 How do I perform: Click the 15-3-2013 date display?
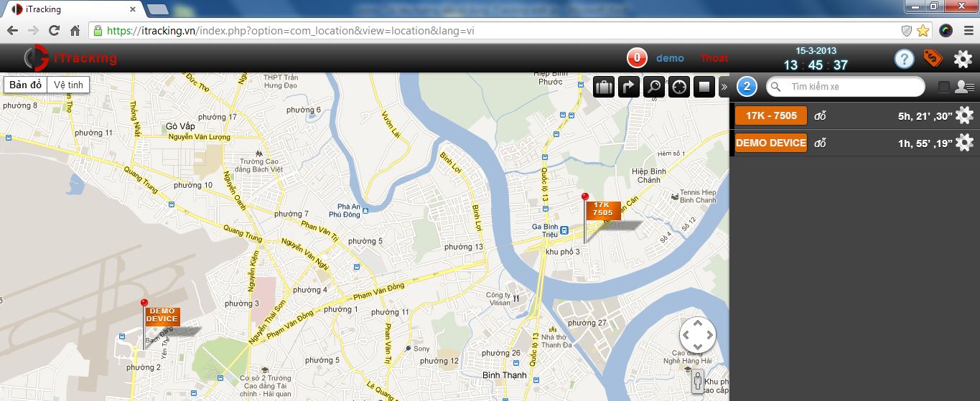(816, 50)
